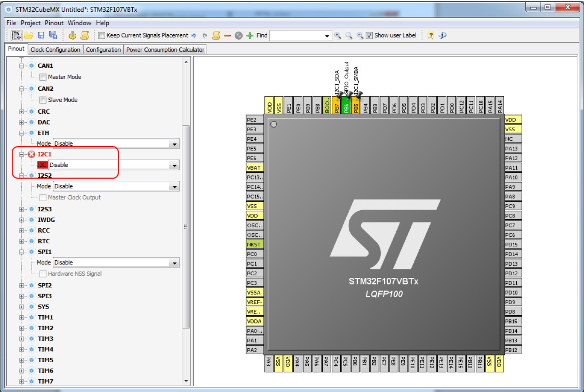The height and width of the screenshot is (392, 584).
Task: Click the blue undo arrow
Action: (x=194, y=36)
